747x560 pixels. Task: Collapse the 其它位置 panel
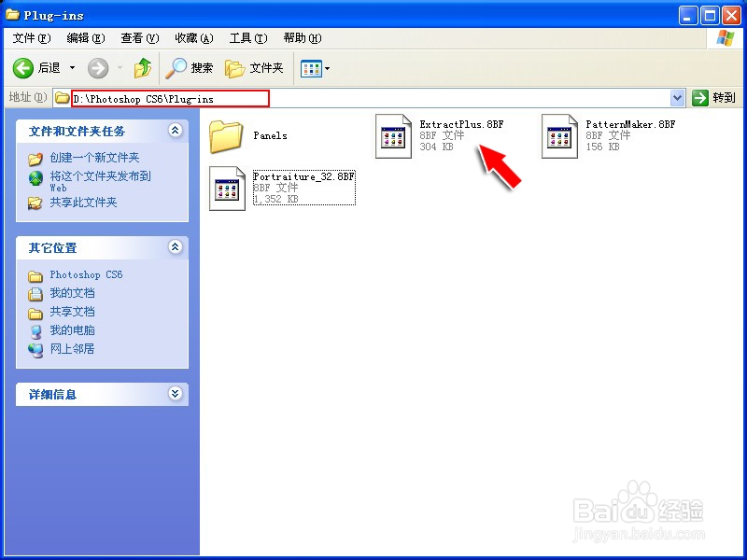[176, 246]
